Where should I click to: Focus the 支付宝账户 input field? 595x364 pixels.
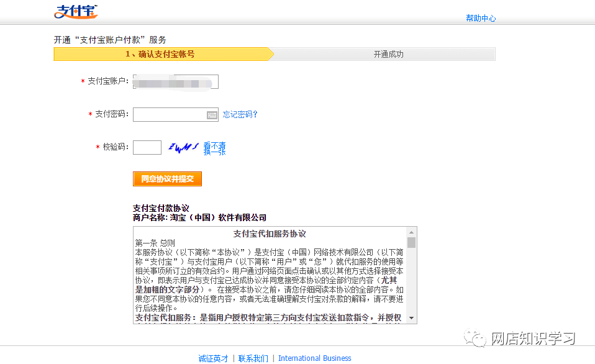[176, 81]
